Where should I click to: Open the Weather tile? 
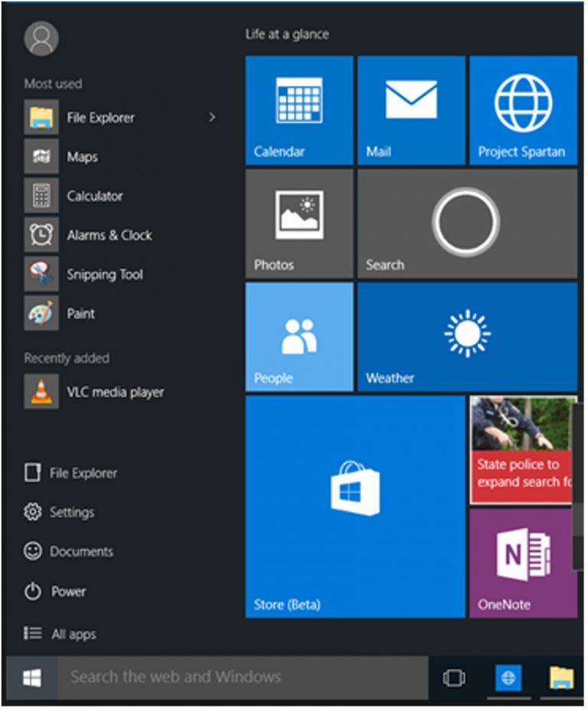(467, 337)
